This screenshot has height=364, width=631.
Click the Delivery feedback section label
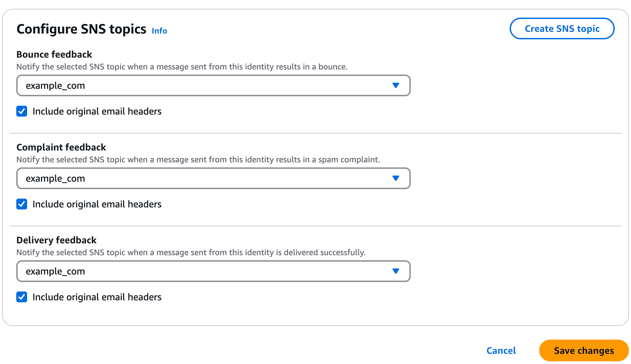coord(57,240)
